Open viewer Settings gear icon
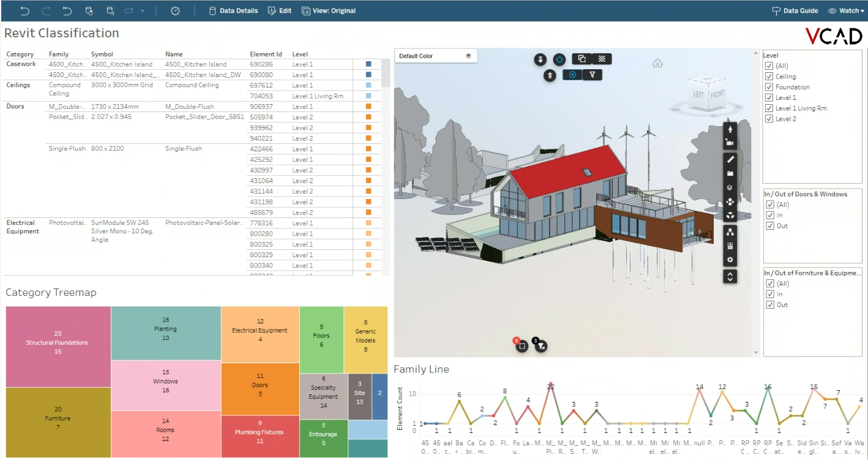 pos(730,260)
